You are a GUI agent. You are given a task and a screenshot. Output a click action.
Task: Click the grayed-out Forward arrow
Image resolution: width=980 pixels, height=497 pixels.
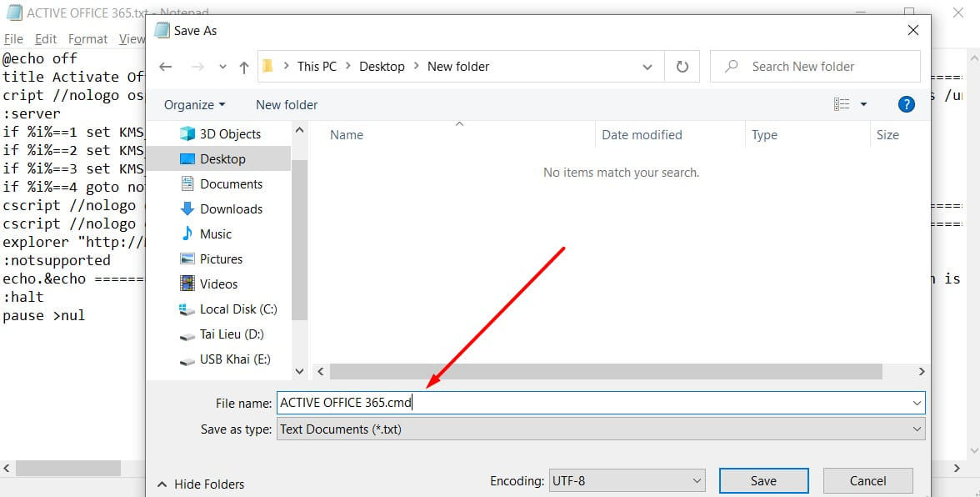click(x=197, y=67)
